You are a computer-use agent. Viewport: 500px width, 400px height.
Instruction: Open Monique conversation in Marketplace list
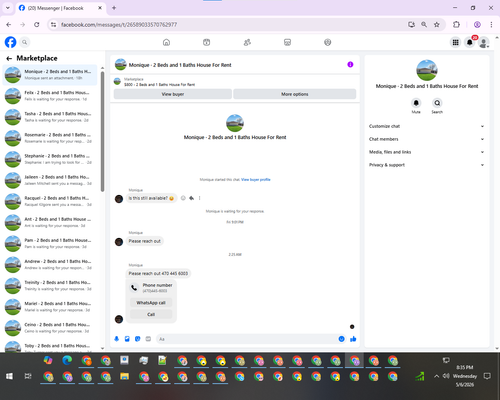(50, 75)
